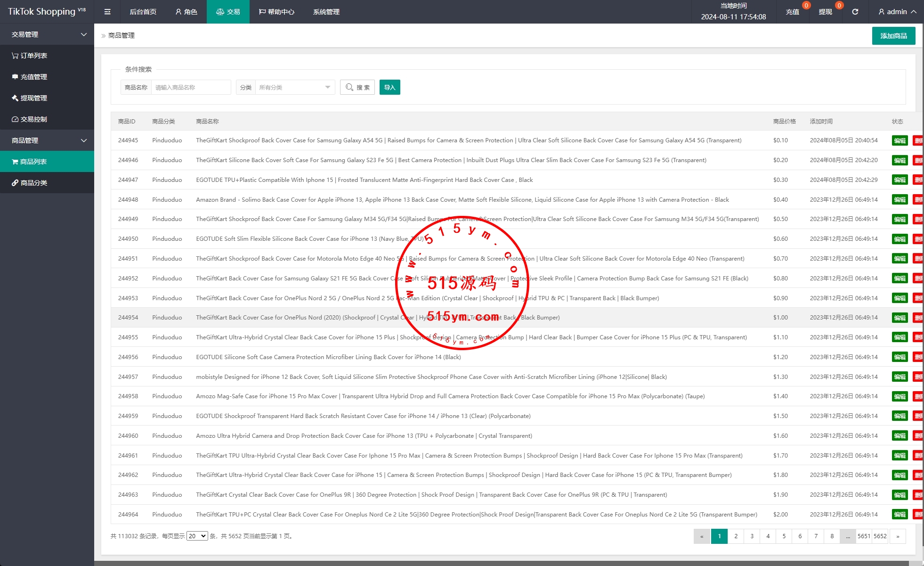Go to page 5 in pagination
The width and height of the screenshot is (924, 566).
(784, 536)
